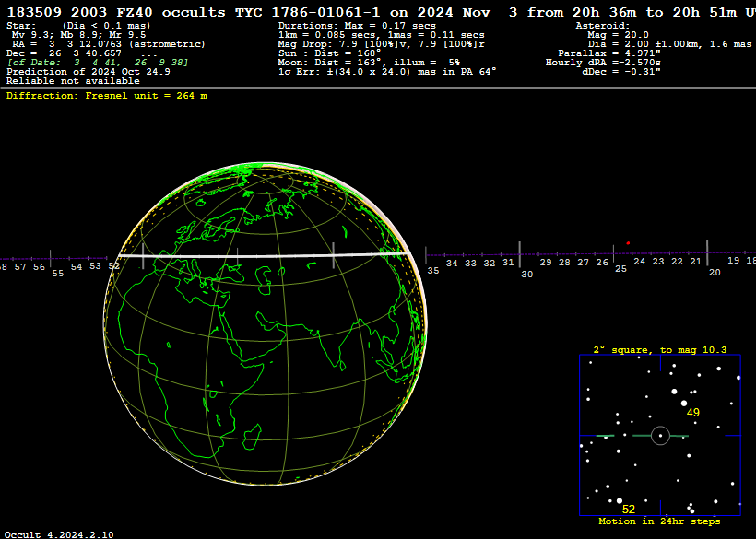The width and height of the screenshot is (756, 539).
Task: Click the minute label '57' on the timeline
Action: coord(20,266)
